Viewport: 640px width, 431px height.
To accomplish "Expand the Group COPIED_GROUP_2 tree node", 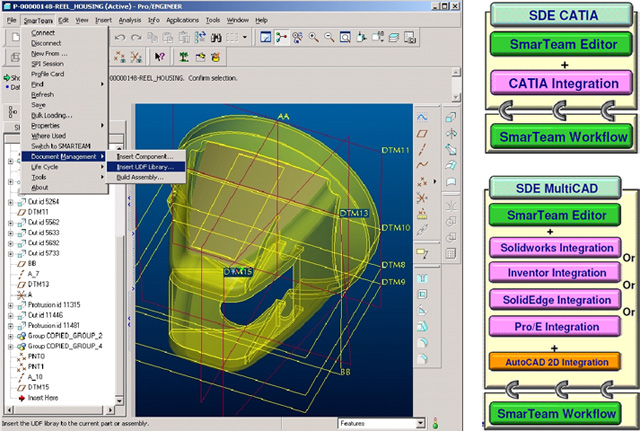I will [11, 336].
